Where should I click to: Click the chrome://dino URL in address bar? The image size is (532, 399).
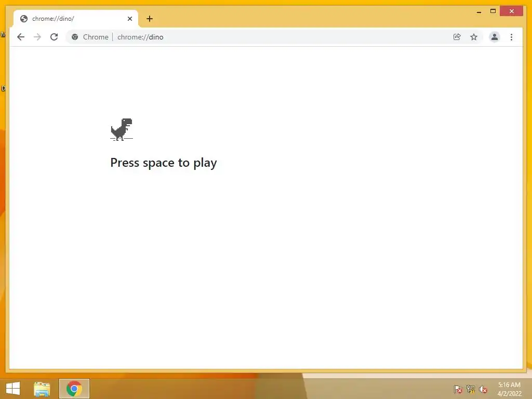coord(140,37)
